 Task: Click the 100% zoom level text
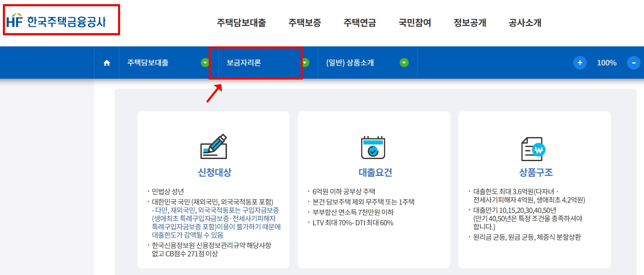[x=607, y=63]
